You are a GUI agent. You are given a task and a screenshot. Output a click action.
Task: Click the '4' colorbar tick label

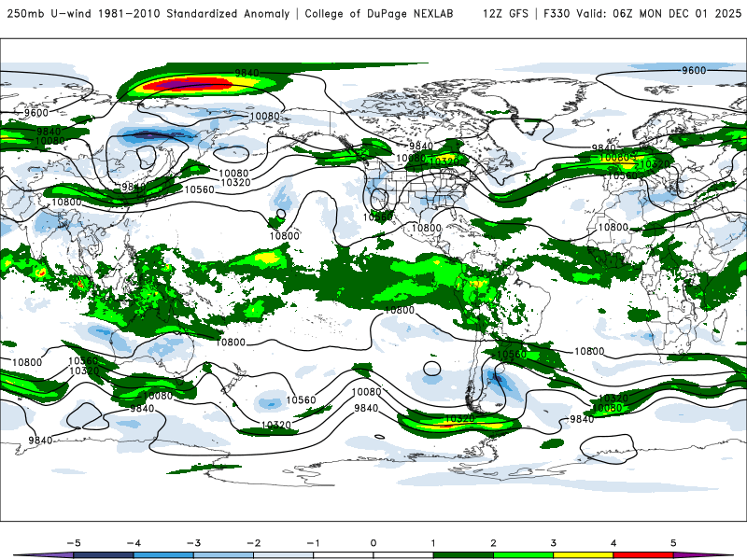[x=613, y=543]
